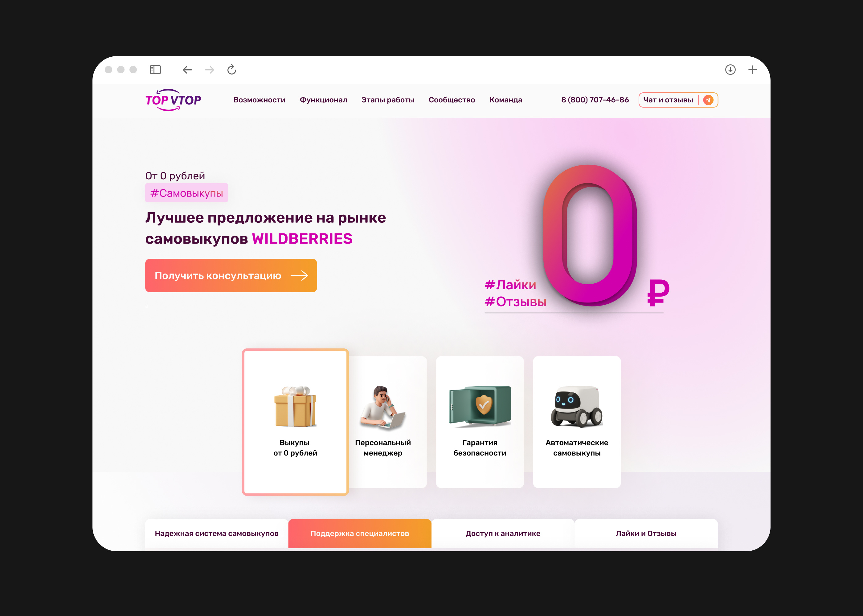Image resolution: width=863 pixels, height=616 pixels.
Task: Open the Команда navigation link
Action: coord(505,100)
